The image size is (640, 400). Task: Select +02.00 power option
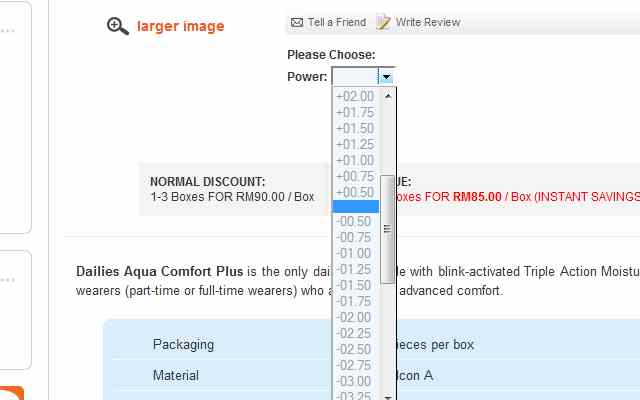pyautogui.click(x=356, y=96)
